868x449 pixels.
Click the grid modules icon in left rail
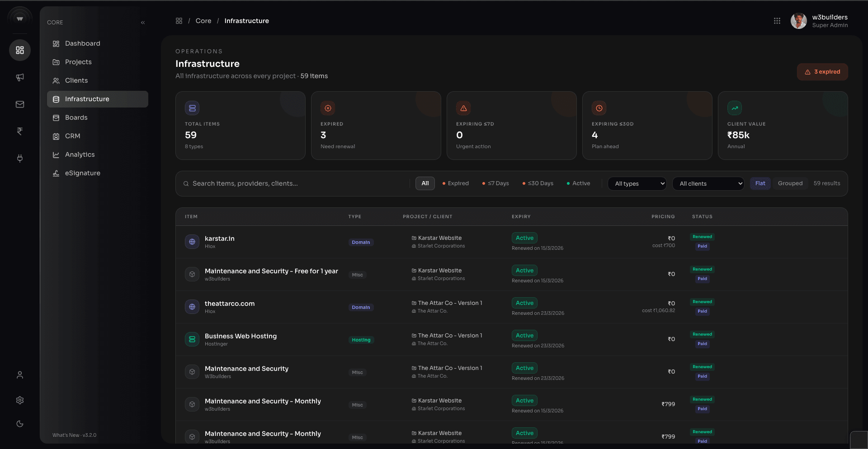(x=20, y=50)
